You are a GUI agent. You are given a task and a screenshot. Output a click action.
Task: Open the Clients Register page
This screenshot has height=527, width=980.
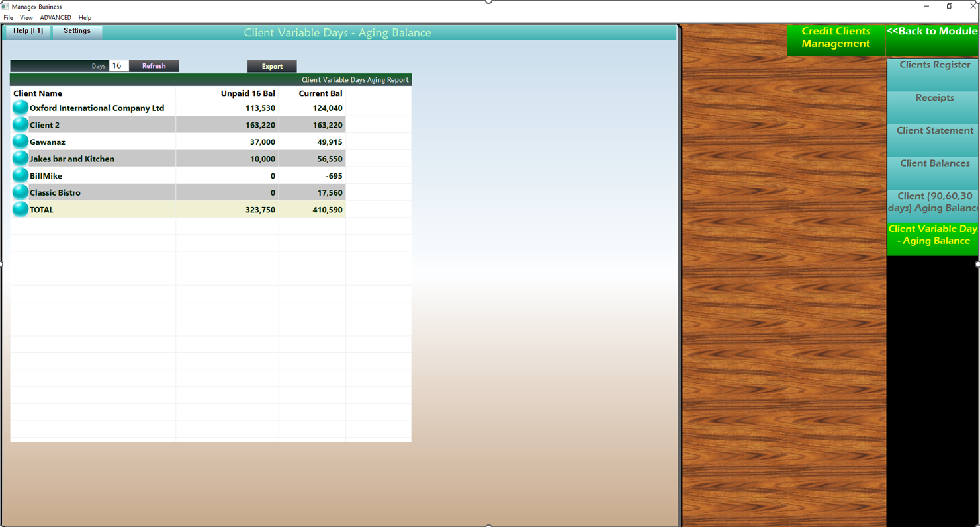click(x=934, y=65)
